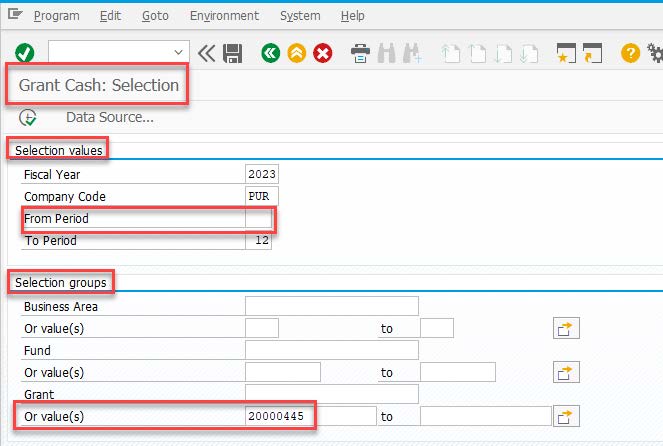Viewport: 663px width, 446px height.
Task: Open the SAP window menu icon
Action: click(x=15, y=15)
